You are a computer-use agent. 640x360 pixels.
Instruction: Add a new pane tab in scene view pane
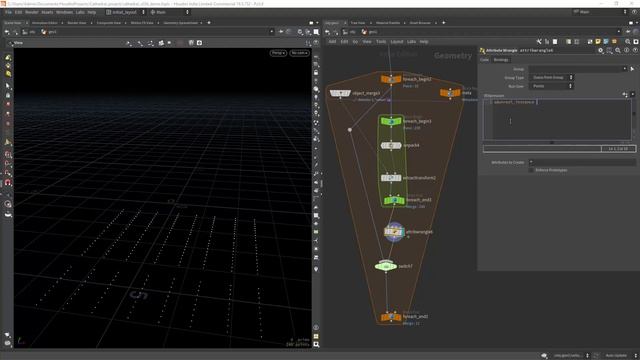pyautogui.click(x=209, y=23)
